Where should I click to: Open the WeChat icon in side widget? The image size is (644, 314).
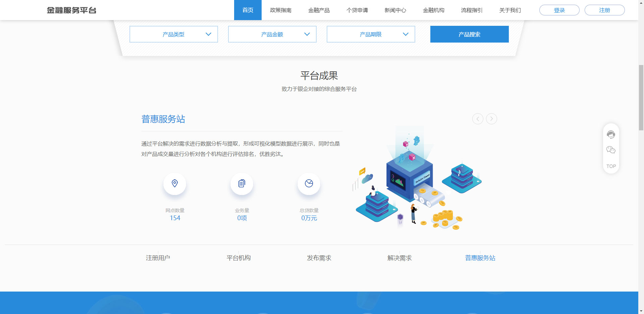pyautogui.click(x=611, y=150)
